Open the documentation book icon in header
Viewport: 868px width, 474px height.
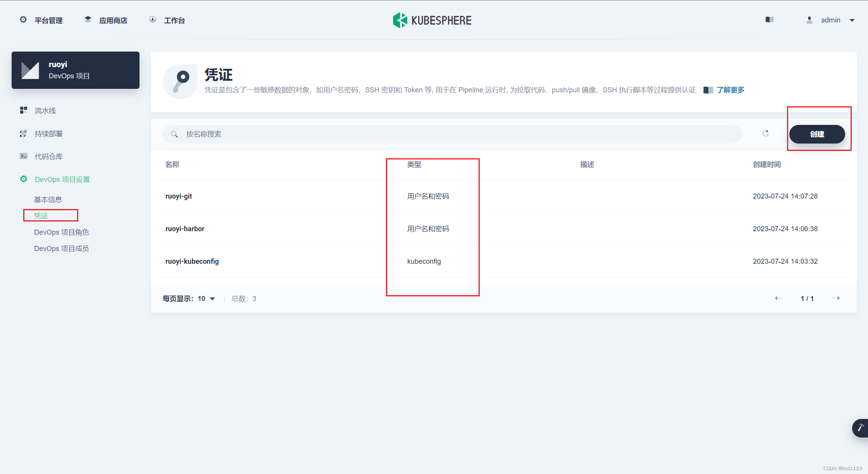coord(770,19)
